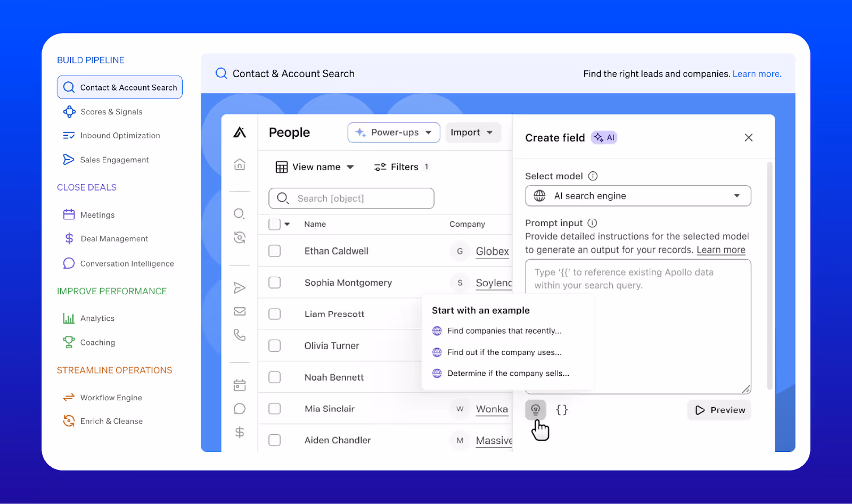Screen dimensions: 852x504
Task: Close the Create field panel
Action: pyautogui.click(x=749, y=138)
